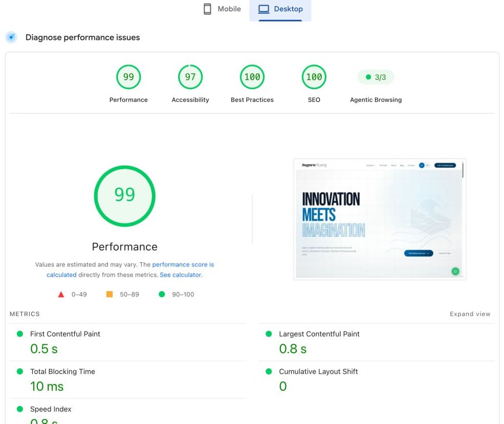
Task: Click the 0.5 s value
Action: click(44, 349)
